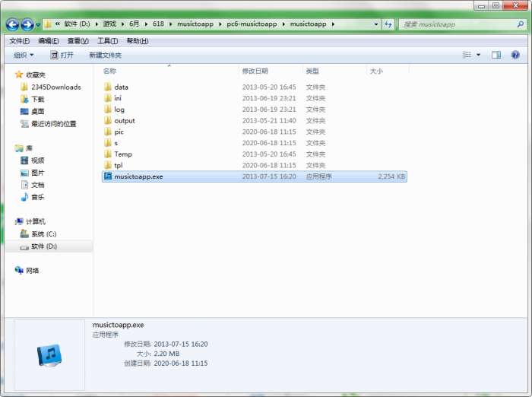This screenshot has height=397, width=532.
Task: Expand the arrow after 618 in breadcrumb
Action: coord(170,24)
